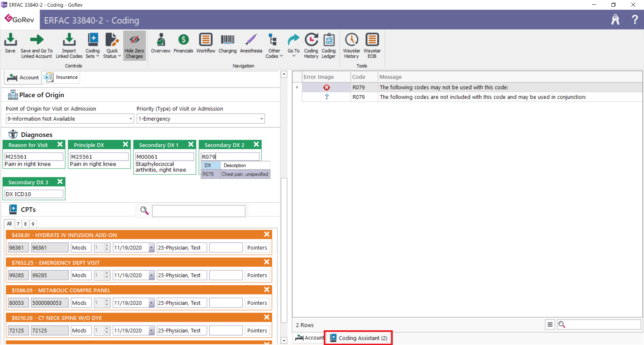Open the grid options menu icon
Screen dimensions: 644x345
click(550, 324)
